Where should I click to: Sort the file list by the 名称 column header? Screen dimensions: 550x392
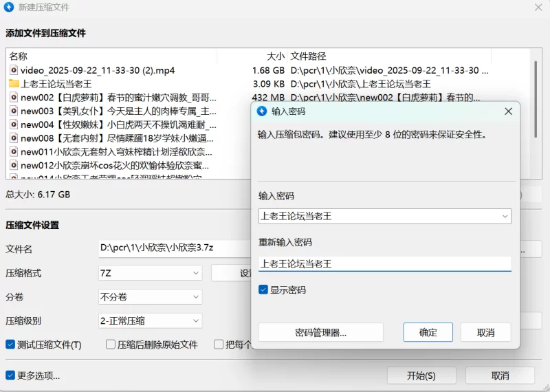[x=19, y=56]
